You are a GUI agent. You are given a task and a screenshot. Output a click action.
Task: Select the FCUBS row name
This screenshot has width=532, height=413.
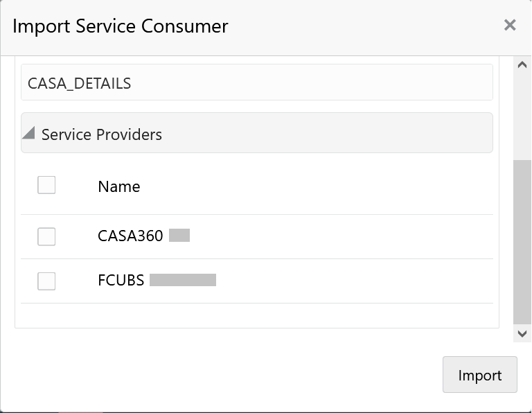point(121,281)
